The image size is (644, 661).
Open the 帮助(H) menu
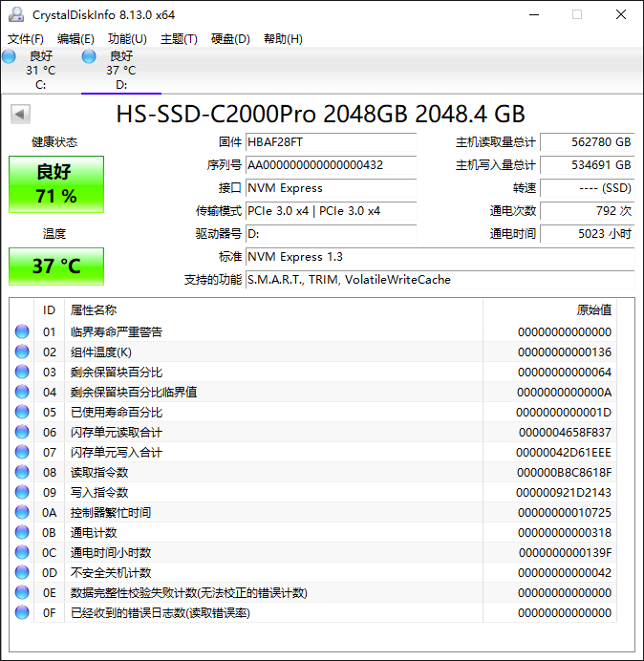[x=283, y=39]
